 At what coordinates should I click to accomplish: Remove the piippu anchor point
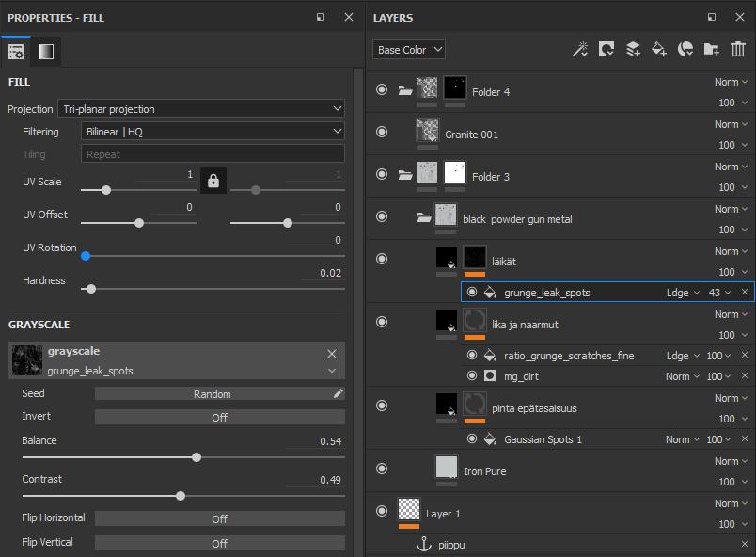click(745, 544)
